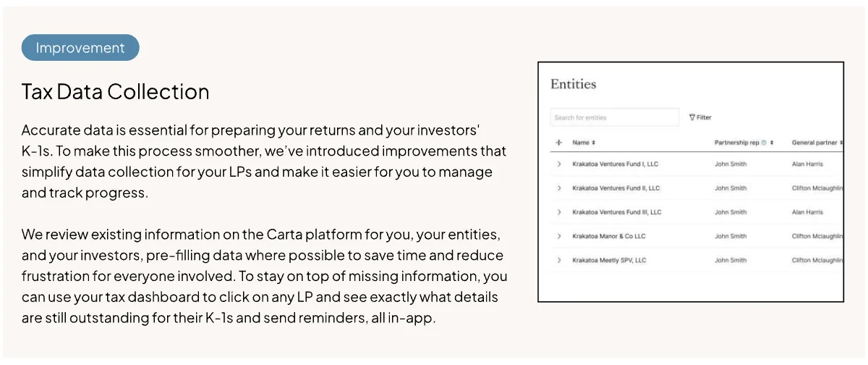868x365 pixels.
Task: Select the Krakatoa Manor & Co LLC name
Action: 608,236
